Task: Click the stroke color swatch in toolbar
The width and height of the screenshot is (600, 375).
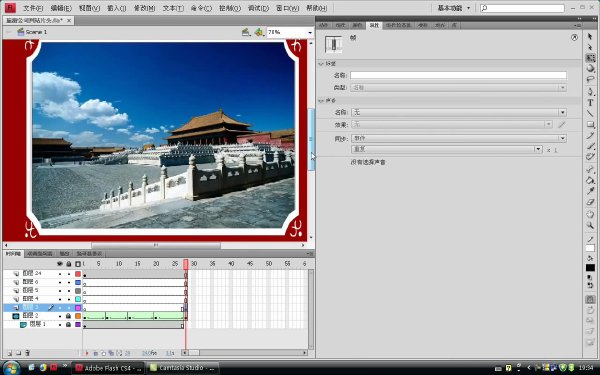Action: pyautogui.click(x=590, y=248)
